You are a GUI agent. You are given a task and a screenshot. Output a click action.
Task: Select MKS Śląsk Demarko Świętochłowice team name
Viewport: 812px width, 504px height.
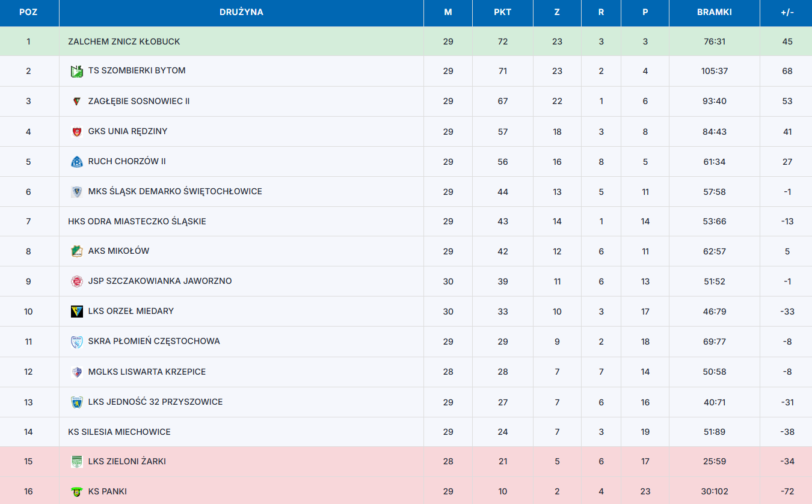point(175,191)
